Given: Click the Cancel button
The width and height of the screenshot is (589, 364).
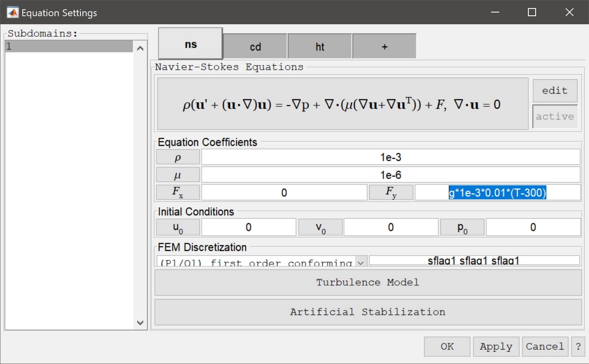Looking at the screenshot, I should tap(545, 347).
